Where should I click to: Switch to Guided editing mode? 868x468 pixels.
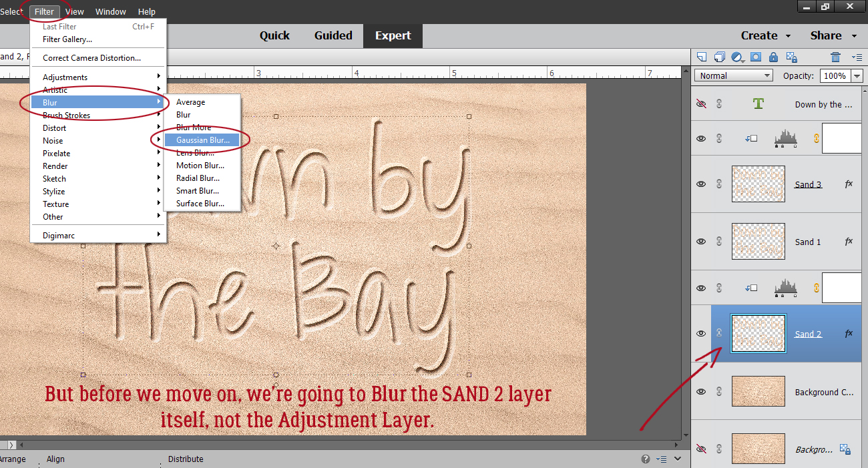(333, 35)
